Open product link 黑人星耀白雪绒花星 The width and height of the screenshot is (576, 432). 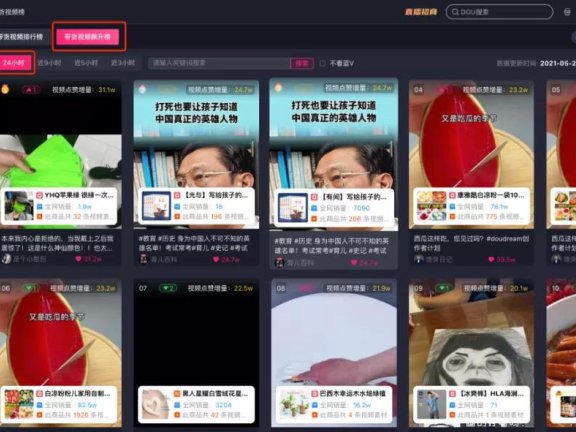pyautogui.click(x=215, y=394)
